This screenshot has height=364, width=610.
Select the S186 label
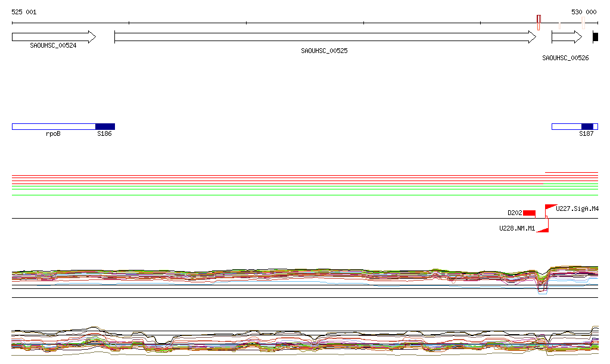click(x=104, y=134)
